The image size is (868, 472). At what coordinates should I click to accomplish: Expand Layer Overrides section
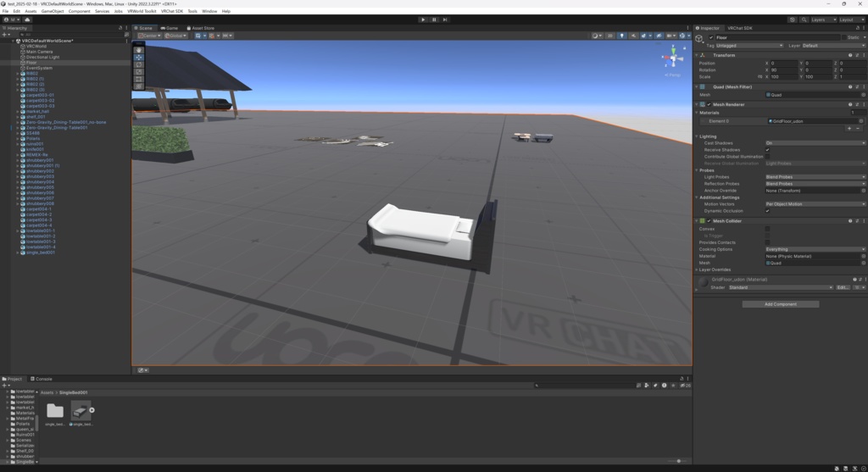[697, 270]
